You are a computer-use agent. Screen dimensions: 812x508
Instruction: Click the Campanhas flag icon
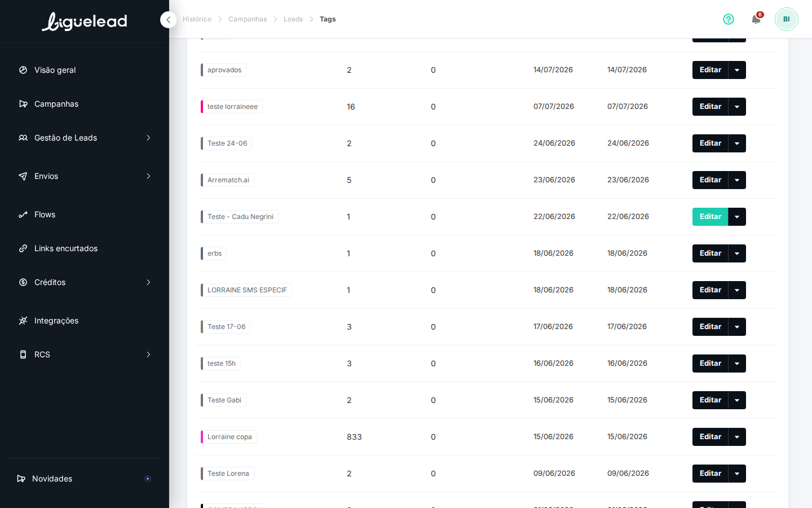tap(23, 104)
